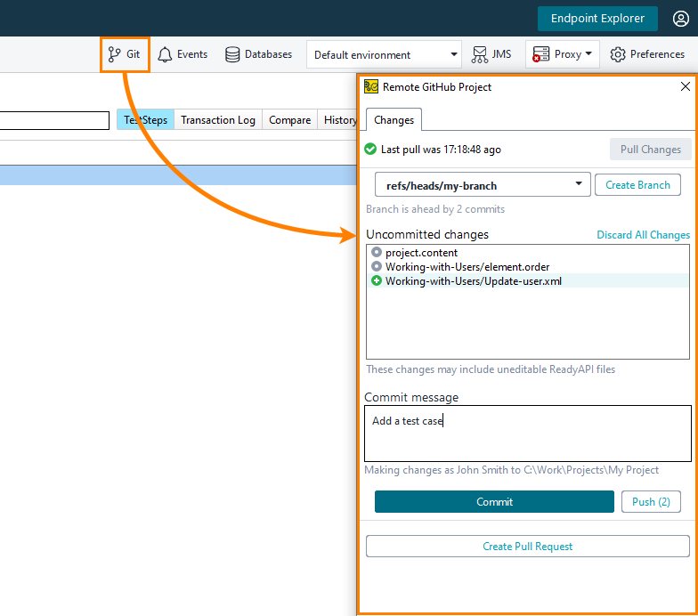Open the Git panel from toolbar
698x616 pixels.
tap(125, 54)
